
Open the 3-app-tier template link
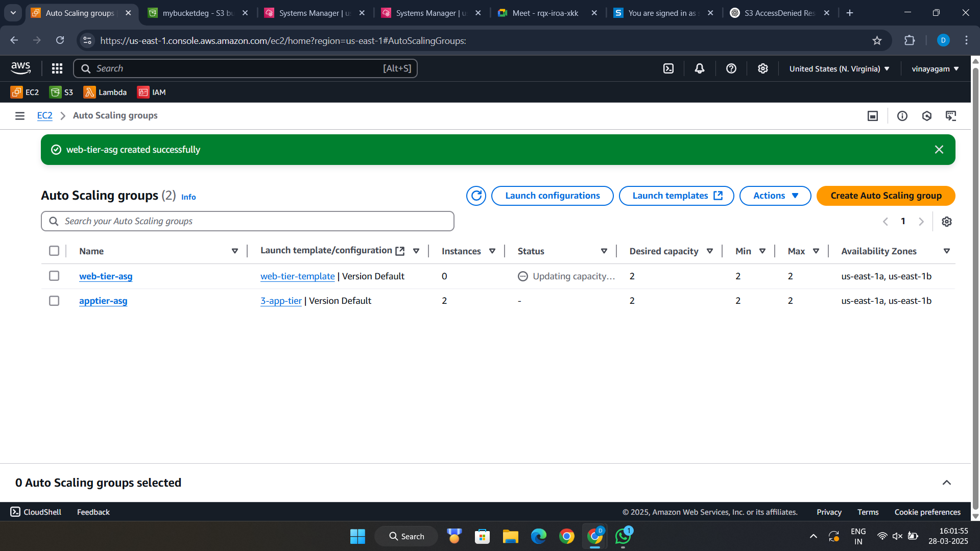click(281, 301)
